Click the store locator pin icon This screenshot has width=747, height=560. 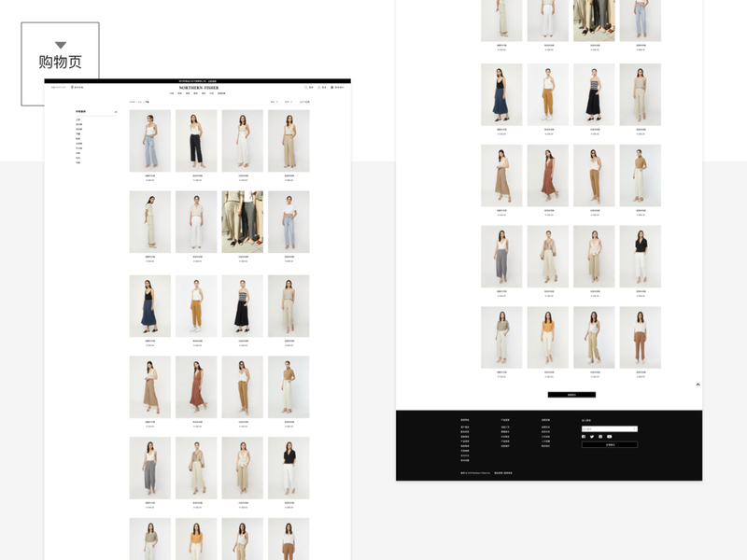click(72, 88)
